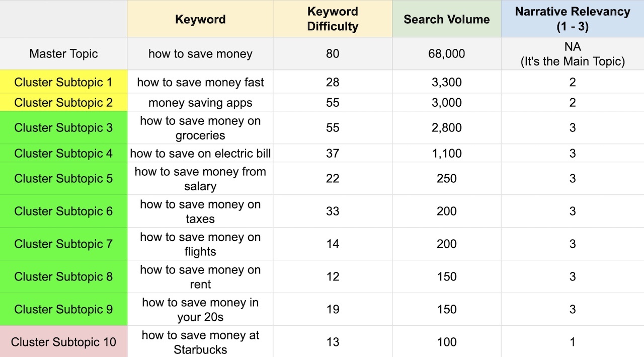Select the Cluster Subtopic 10 cell
This screenshot has height=357, width=644.
pyautogui.click(x=63, y=341)
